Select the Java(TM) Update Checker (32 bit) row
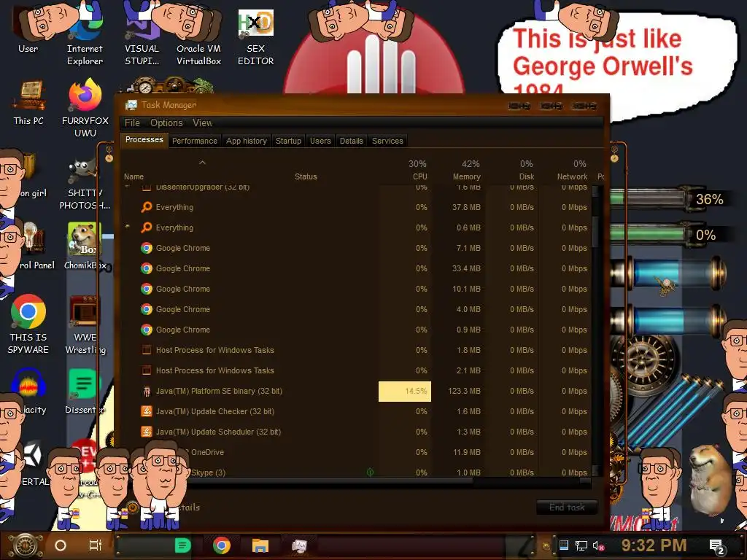Image resolution: width=747 pixels, height=560 pixels. 356,411
